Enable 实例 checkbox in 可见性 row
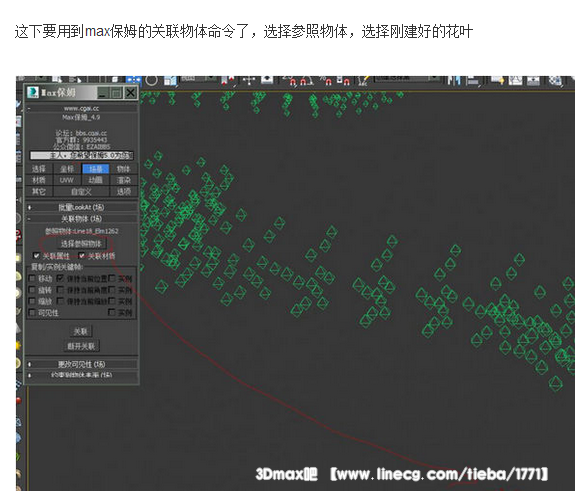Image resolution: width=577 pixels, height=491 pixels. tap(112, 312)
